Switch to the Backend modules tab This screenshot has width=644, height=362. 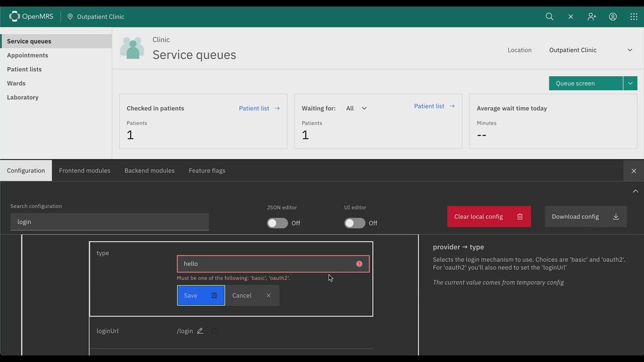point(149,170)
